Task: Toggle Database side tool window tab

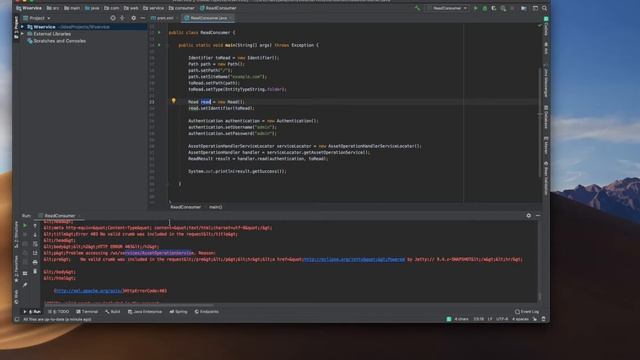Action: coord(546,118)
